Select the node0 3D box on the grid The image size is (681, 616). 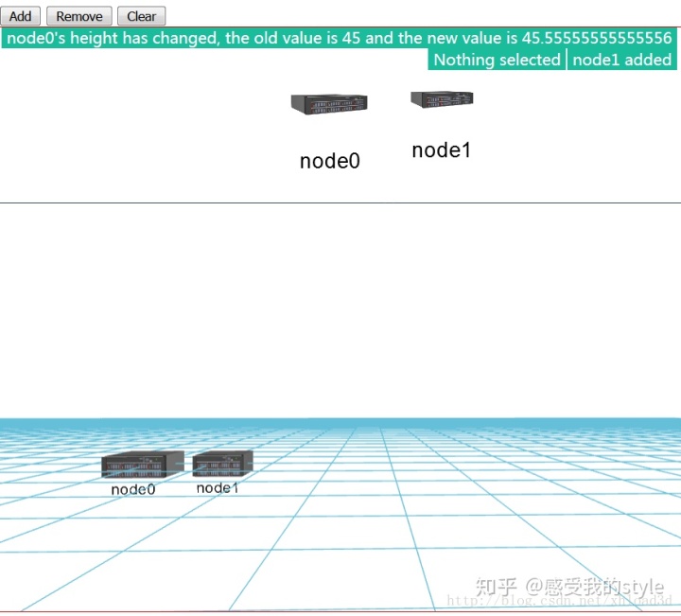[x=143, y=465]
